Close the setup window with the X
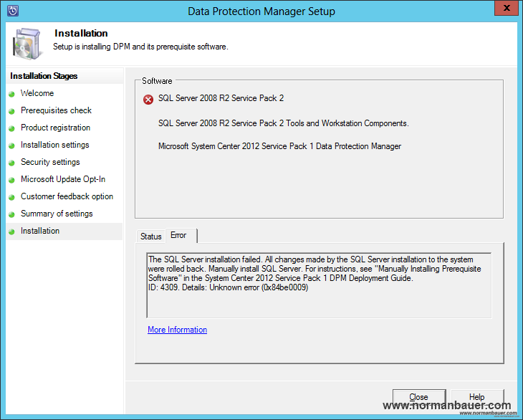The width and height of the screenshot is (523, 420). (x=506, y=8)
